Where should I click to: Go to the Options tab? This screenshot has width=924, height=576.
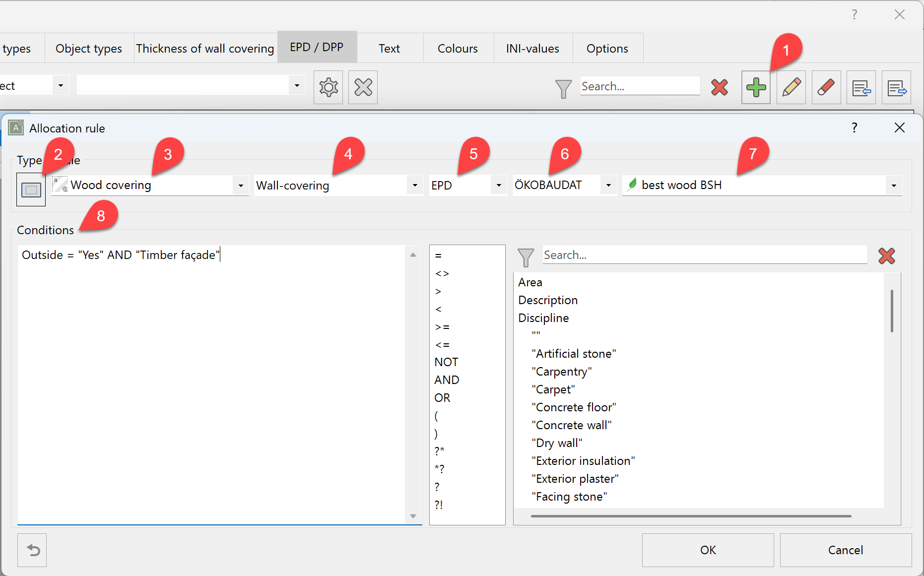click(607, 49)
